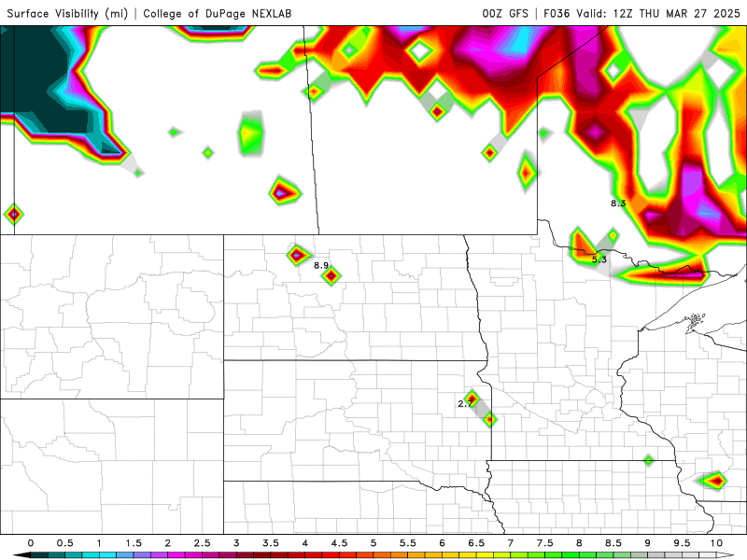Click the '1.5' label on color scale
Screen dimensions: 747x560
pyautogui.click(x=134, y=543)
